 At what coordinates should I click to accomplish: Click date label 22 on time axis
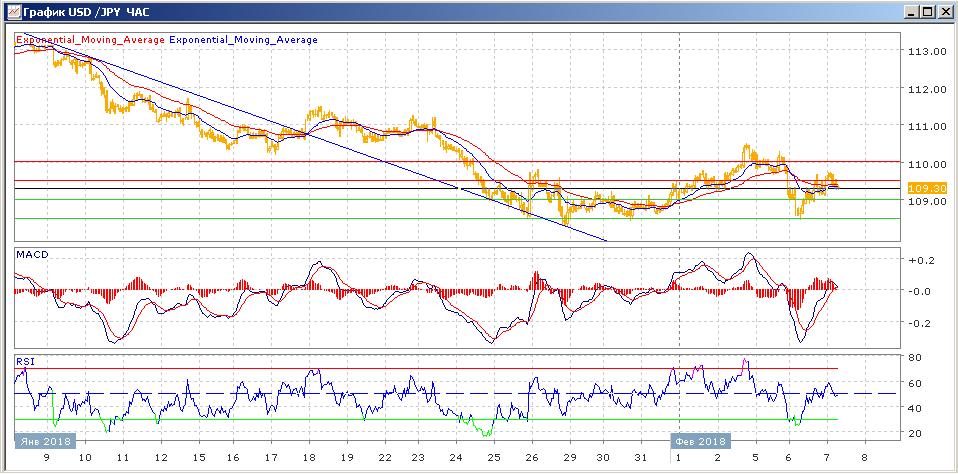[384, 458]
